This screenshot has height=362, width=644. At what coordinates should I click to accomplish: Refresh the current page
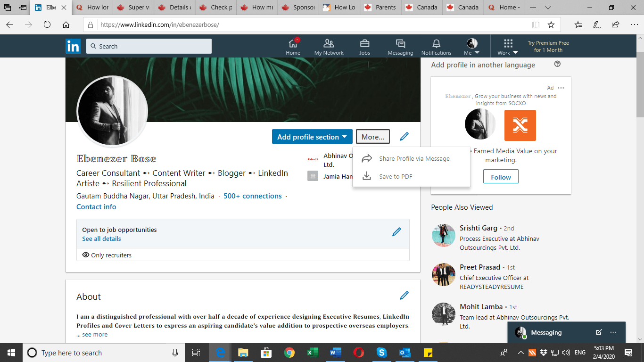click(47, 25)
